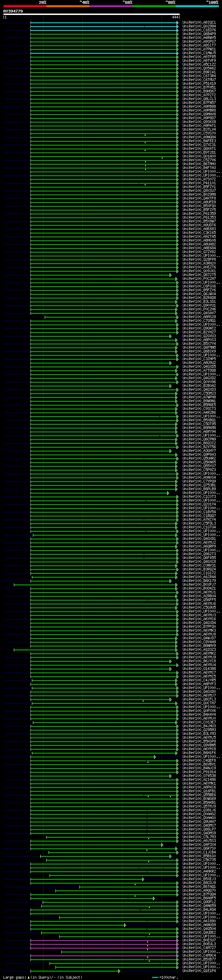Image resolution: width=222 pixels, height=980 pixels.
Task: Select hit label UniRef100_B7FH51
Action: [x=199, y=87]
